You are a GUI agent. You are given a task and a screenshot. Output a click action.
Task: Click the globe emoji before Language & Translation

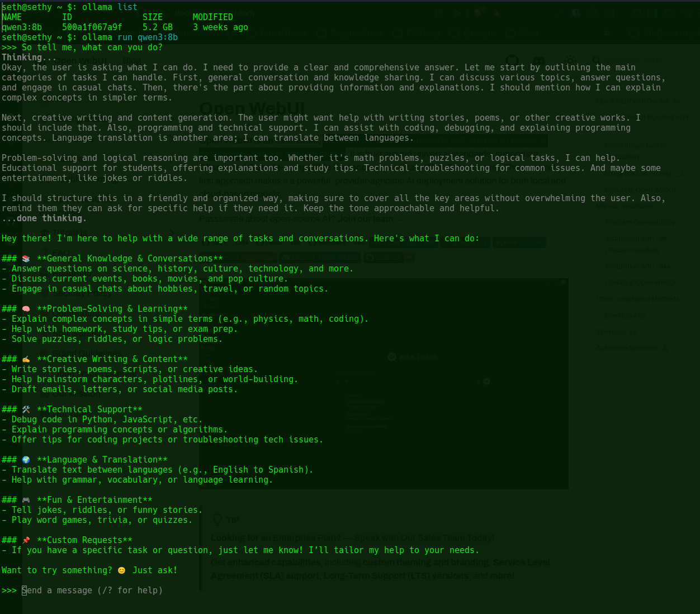(26, 460)
